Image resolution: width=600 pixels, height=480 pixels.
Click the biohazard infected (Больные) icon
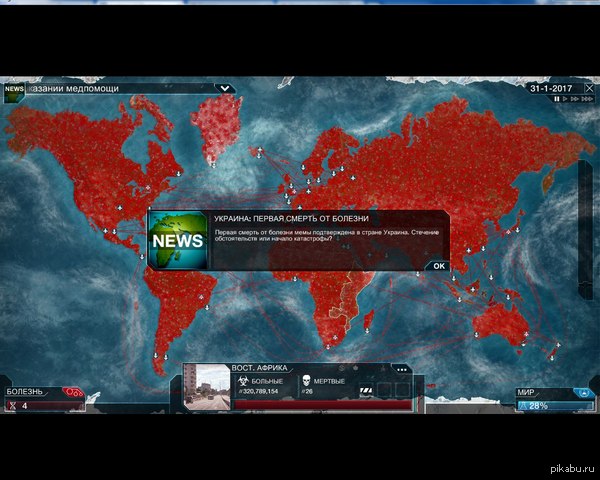240,382
